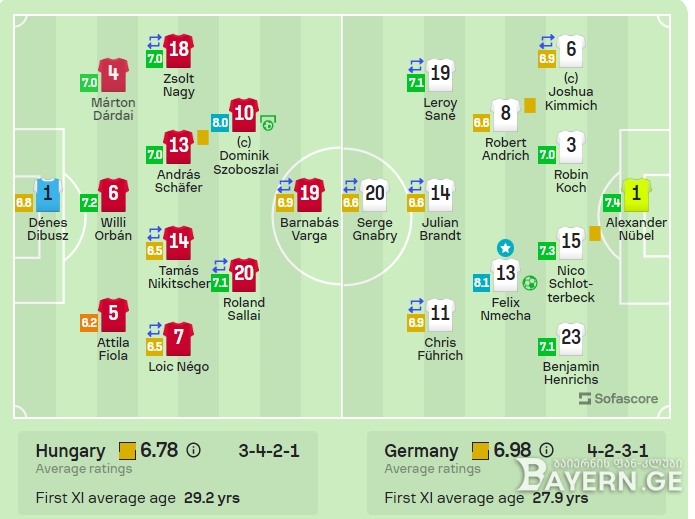This screenshot has height=519, width=695.
Task: Click the yellow square swatch beside Hungary's average rating
Action: coord(127,451)
